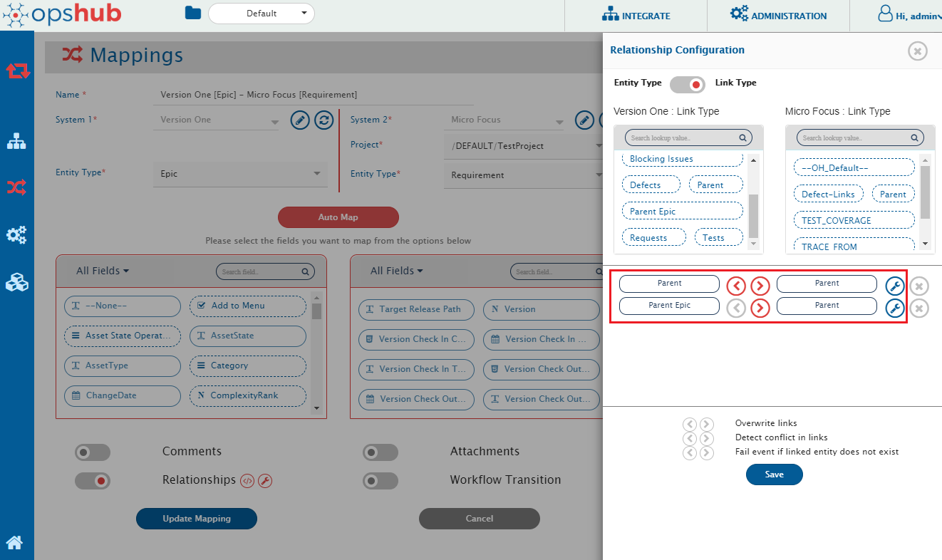This screenshot has height=560, width=942.
Task: Open the Default project dropdown
Action: pyautogui.click(x=261, y=13)
